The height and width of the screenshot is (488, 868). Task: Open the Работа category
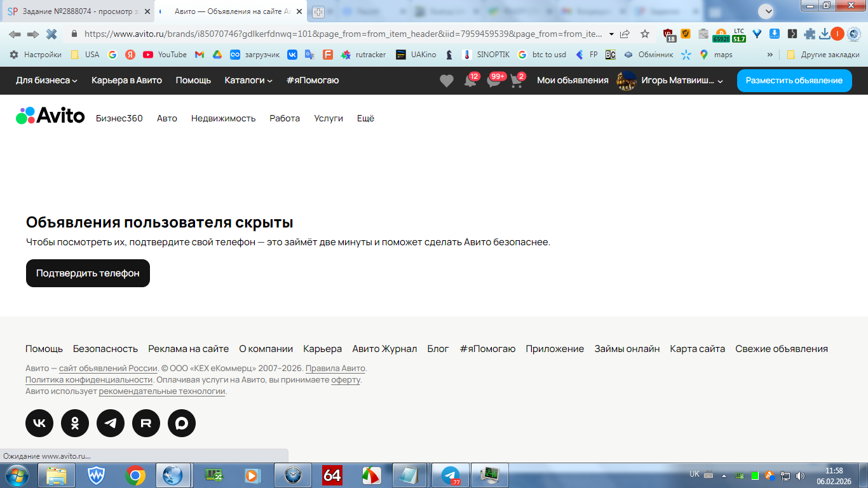click(x=285, y=118)
